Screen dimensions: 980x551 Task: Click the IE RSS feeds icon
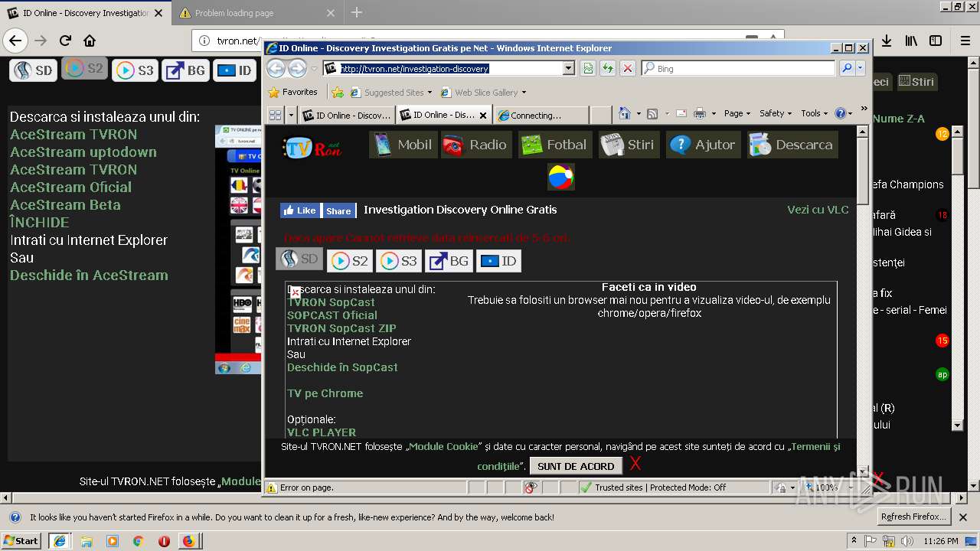[652, 113]
